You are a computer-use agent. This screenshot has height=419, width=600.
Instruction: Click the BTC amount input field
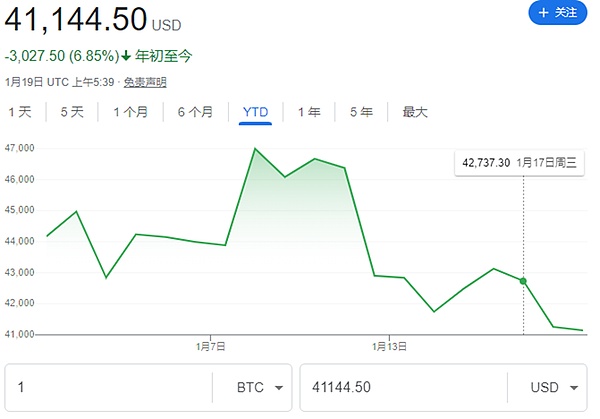[x=110, y=387]
